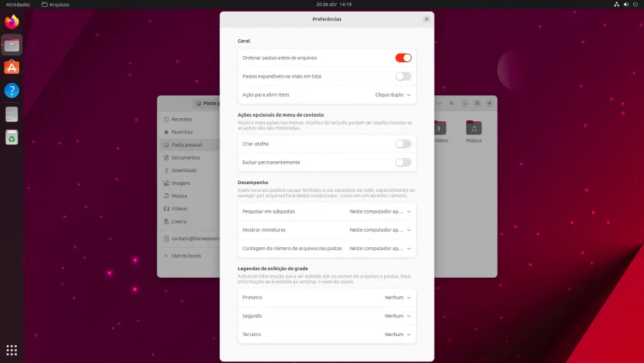Open the 'Arquivos' app menu in top bar

click(55, 5)
